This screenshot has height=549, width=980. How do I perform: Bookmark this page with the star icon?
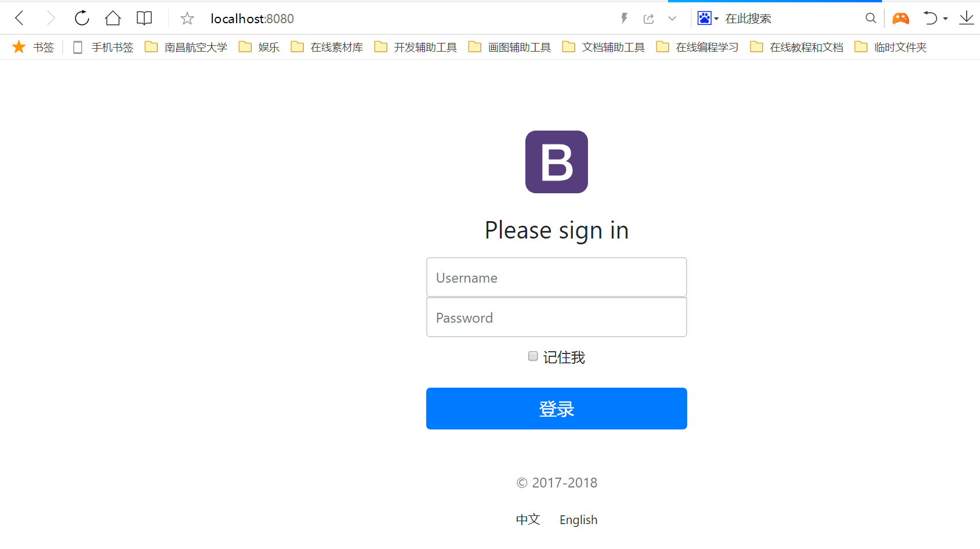tap(187, 19)
